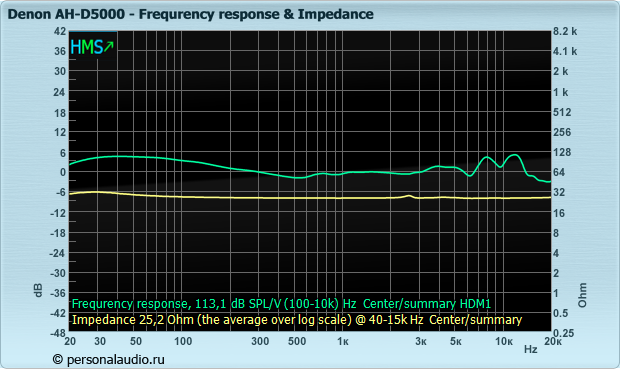The width and height of the screenshot is (620, 369).
Task: Click the yellow impedance bump near 3k
Action: (409, 196)
